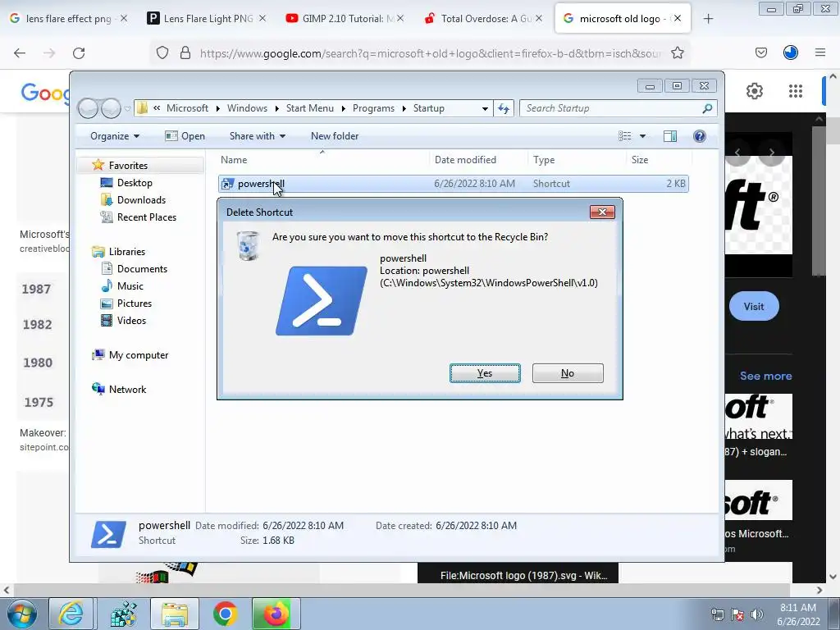Confirm deletion with the Yes button
The height and width of the screenshot is (630, 840).
[485, 373]
